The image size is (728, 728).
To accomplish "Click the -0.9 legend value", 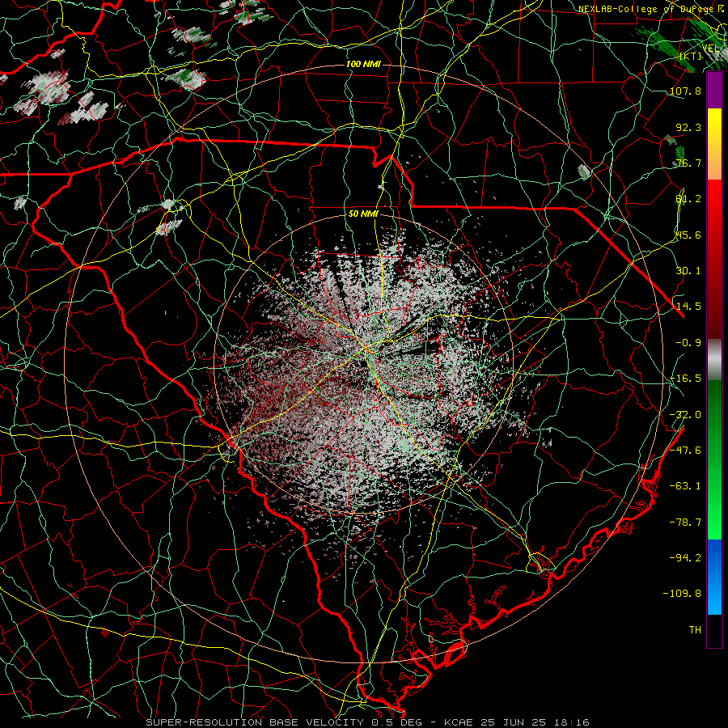I will pos(688,343).
